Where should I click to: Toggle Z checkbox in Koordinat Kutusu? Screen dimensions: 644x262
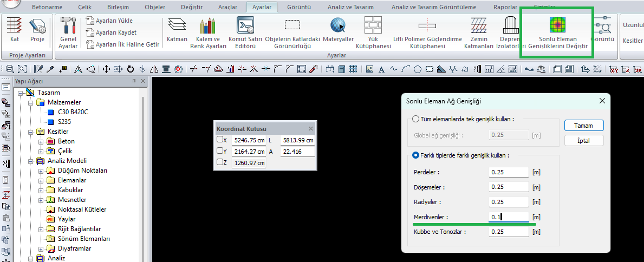[220, 162]
